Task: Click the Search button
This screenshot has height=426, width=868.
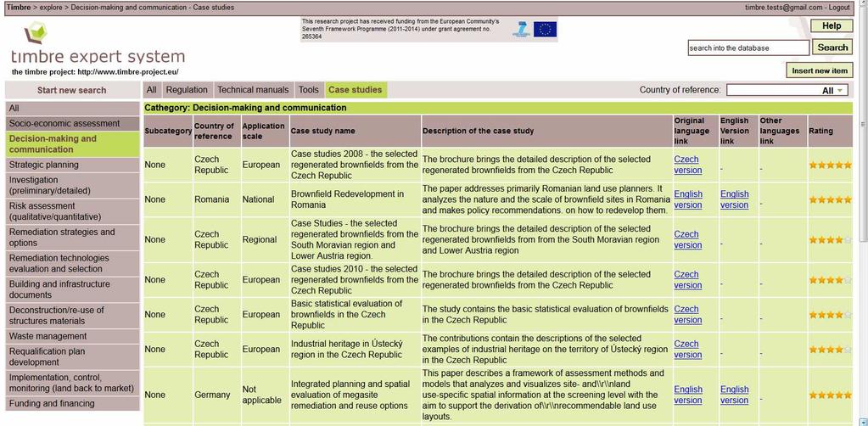Action: (x=832, y=48)
